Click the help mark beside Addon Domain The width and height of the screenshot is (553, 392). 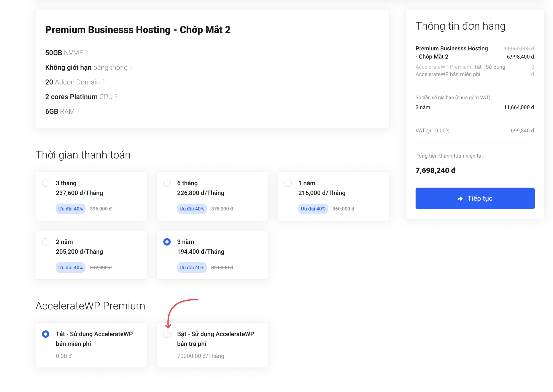coord(103,82)
